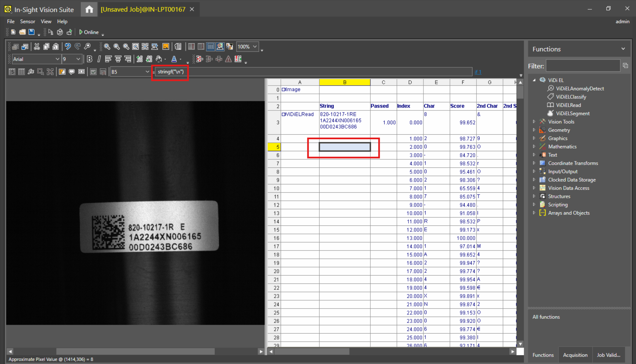Click the Zoom to Fit icon
The height and width of the screenshot is (364, 636).
(x=136, y=47)
